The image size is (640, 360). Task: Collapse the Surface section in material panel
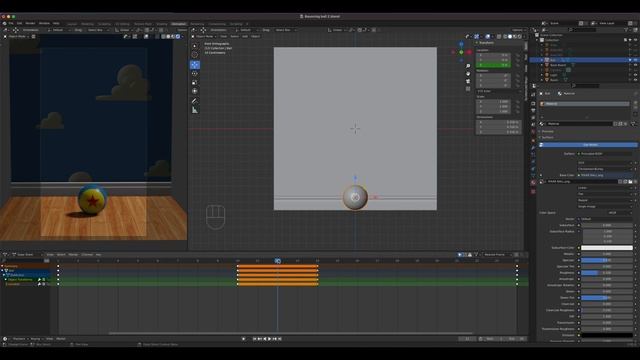547,138
